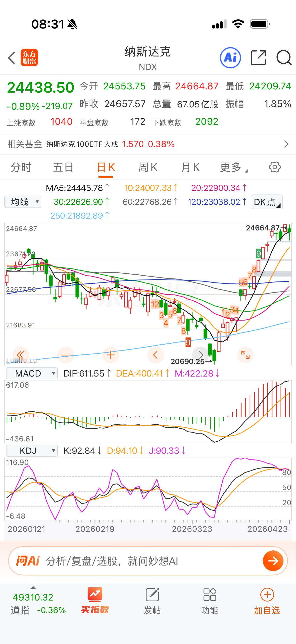Tap DIF:611.55 value

87,373
